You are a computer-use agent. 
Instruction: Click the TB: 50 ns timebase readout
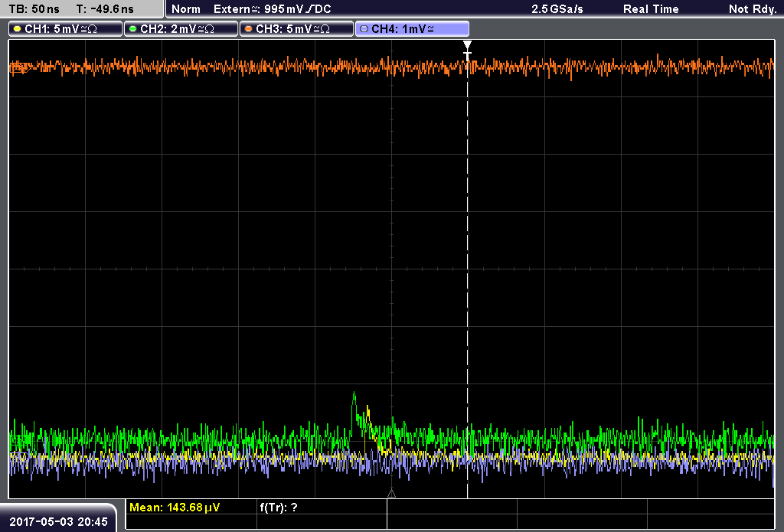34,9
